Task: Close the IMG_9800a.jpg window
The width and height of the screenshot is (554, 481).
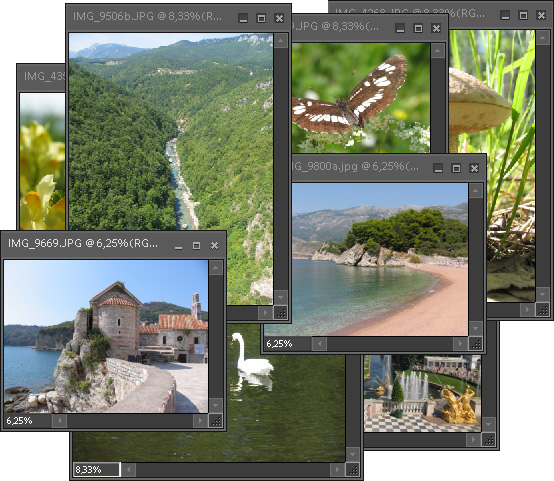Action: tap(474, 168)
